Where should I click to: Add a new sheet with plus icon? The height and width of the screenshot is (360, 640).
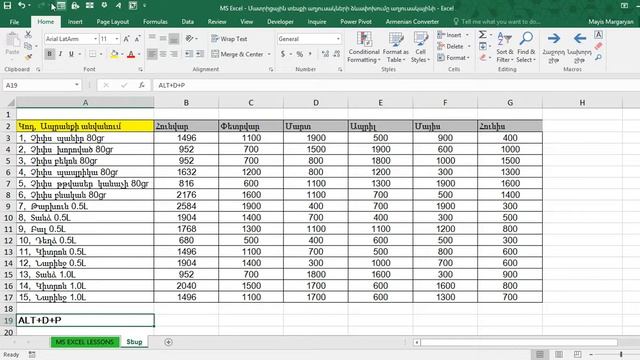pos(168,342)
